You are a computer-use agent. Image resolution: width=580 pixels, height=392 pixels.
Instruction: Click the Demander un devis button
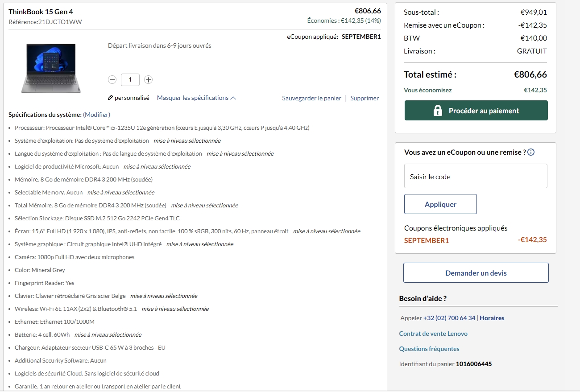point(476,273)
